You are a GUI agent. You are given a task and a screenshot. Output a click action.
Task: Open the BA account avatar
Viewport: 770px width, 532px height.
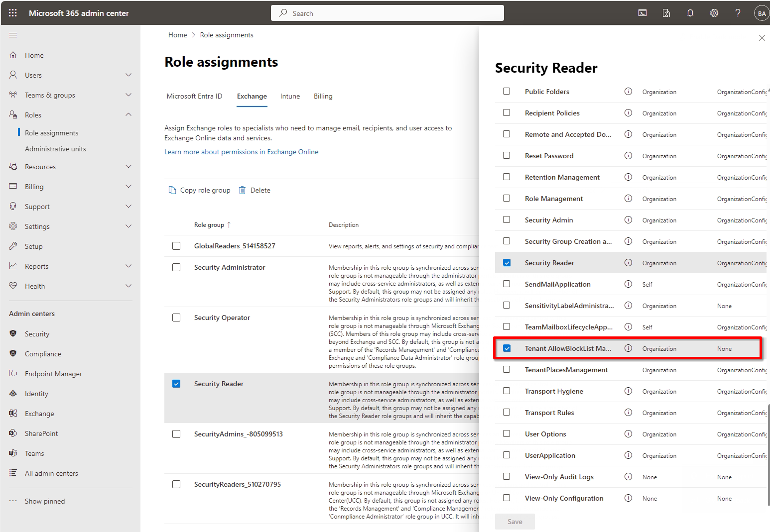point(762,13)
